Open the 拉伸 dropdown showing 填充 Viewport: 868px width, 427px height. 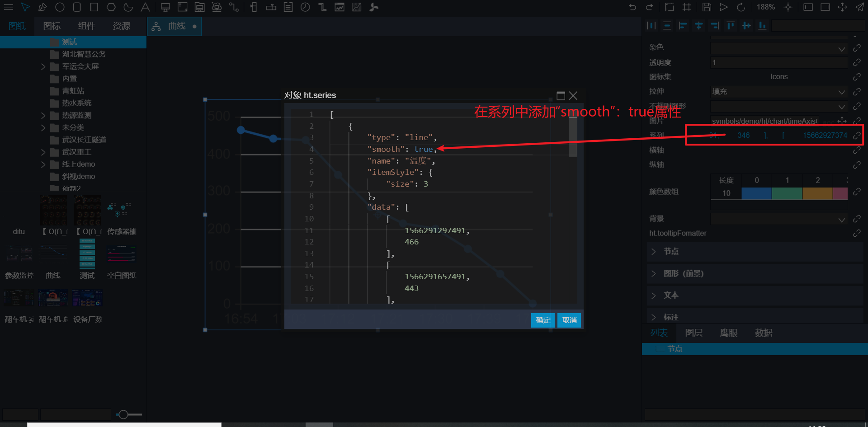point(778,92)
